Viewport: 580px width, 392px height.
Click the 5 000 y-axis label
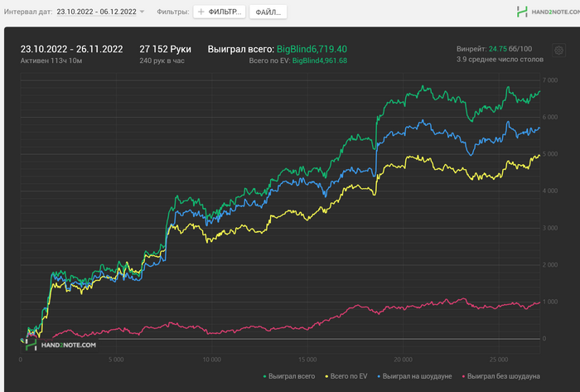click(550, 154)
